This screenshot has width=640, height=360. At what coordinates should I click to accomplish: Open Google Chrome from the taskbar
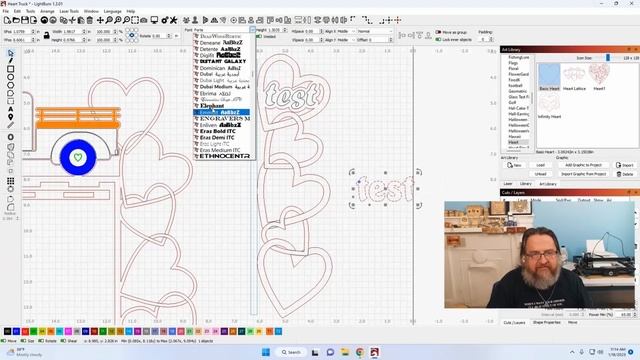pyautogui.click(x=360, y=352)
